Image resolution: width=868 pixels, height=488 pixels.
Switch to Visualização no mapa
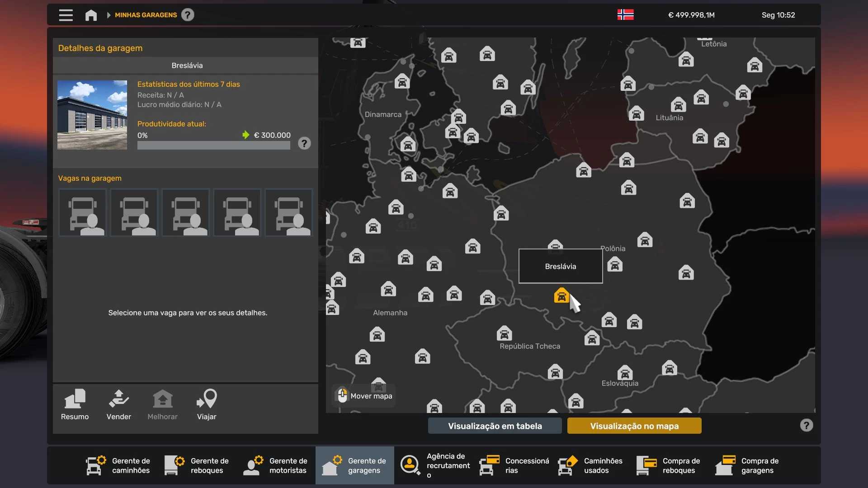coord(634,426)
